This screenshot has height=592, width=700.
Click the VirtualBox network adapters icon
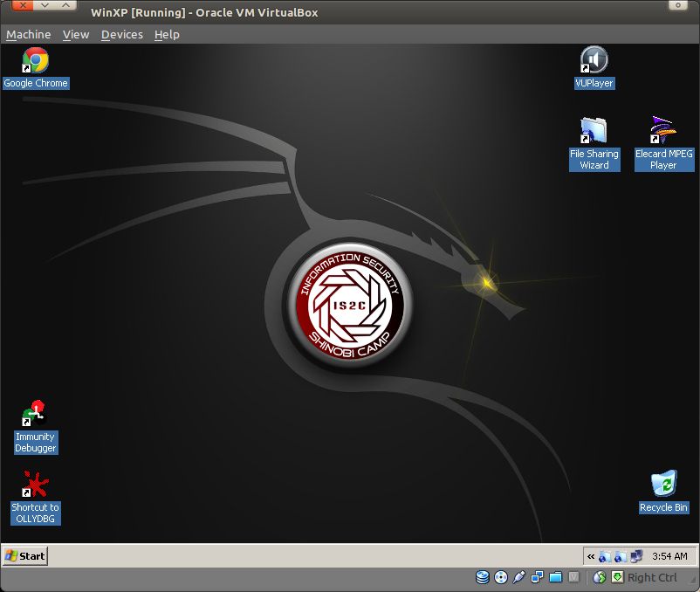pyautogui.click(x=537, y=577)
